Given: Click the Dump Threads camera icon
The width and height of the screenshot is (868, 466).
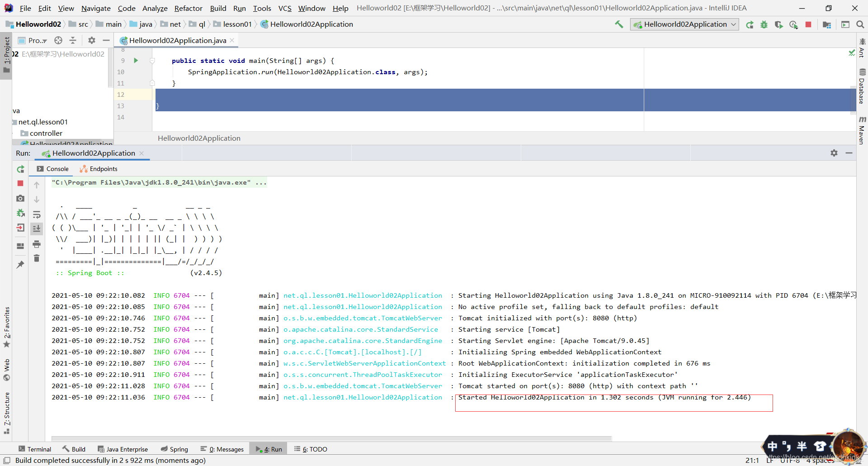Looking at the screenshot, I should [20, 198].
